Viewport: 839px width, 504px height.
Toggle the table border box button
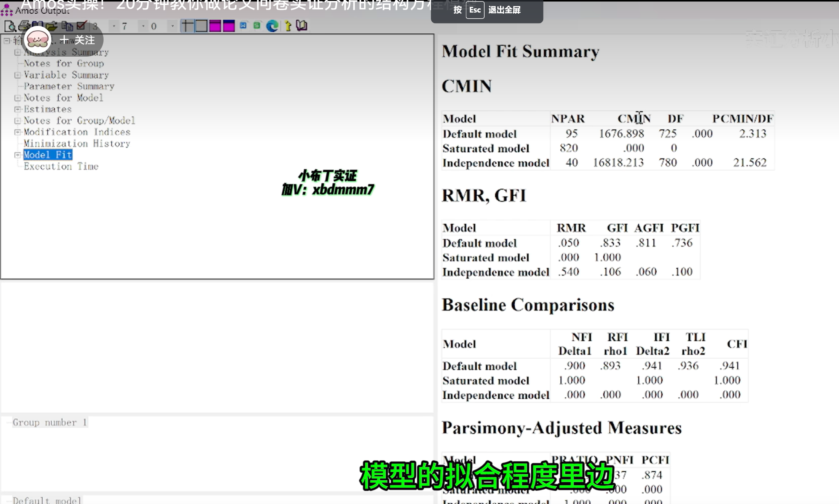pos(201,26)
